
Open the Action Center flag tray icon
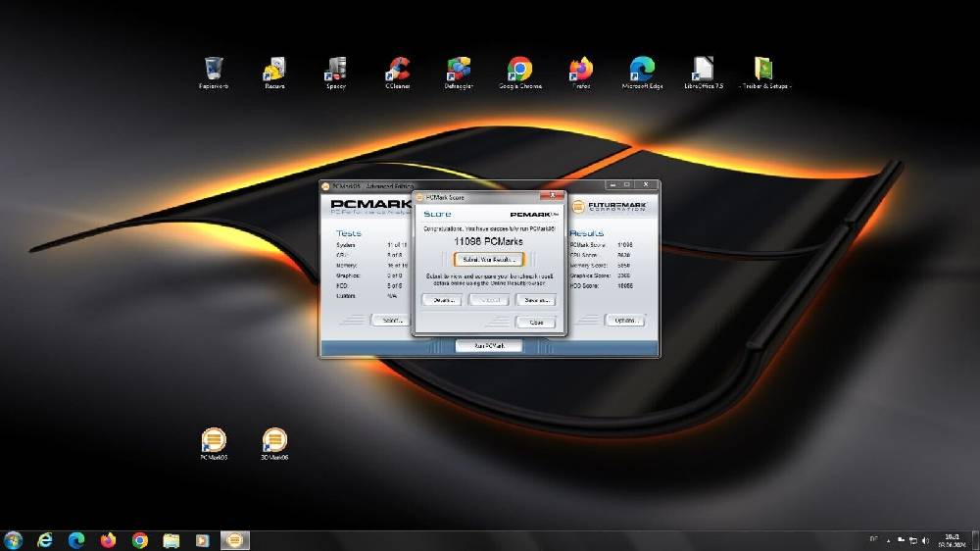(x=901, y=540)
